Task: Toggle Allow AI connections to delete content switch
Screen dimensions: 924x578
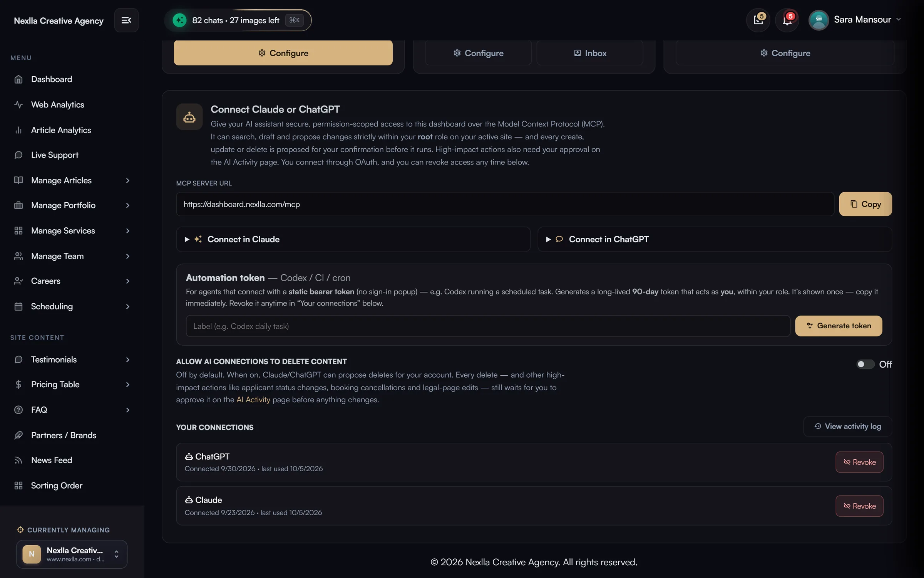Action: [x=865, y=364]
